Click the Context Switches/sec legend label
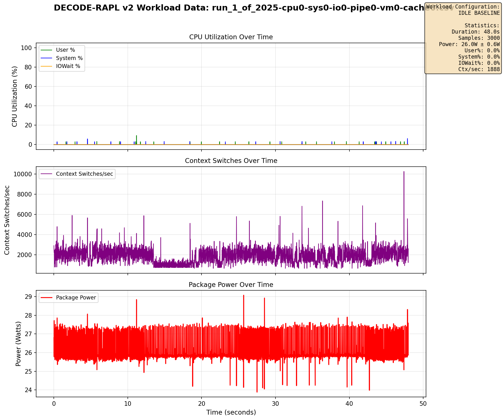504x420 pixels. point(85,174)
